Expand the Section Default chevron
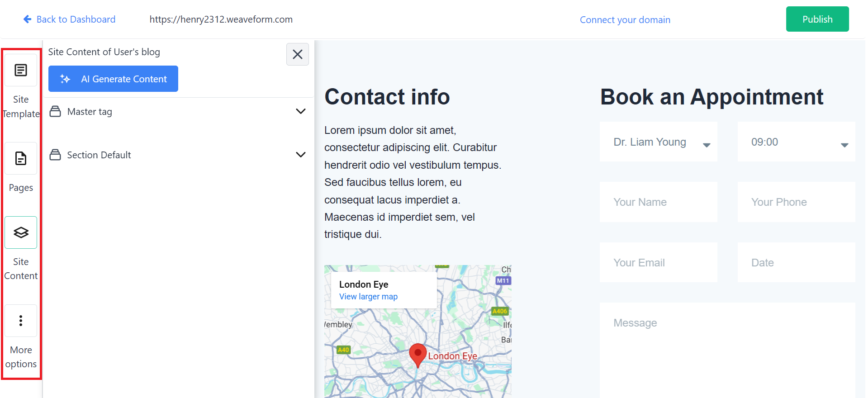 300,155
